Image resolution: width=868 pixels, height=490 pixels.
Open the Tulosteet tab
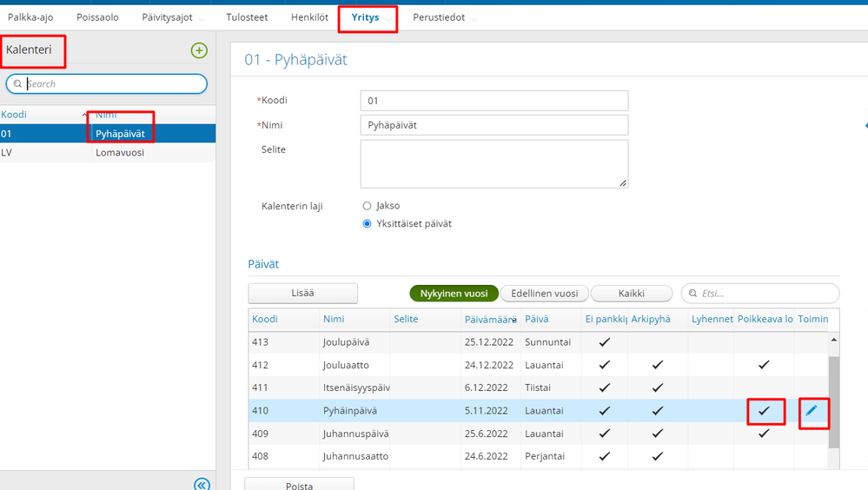[247, 17]
